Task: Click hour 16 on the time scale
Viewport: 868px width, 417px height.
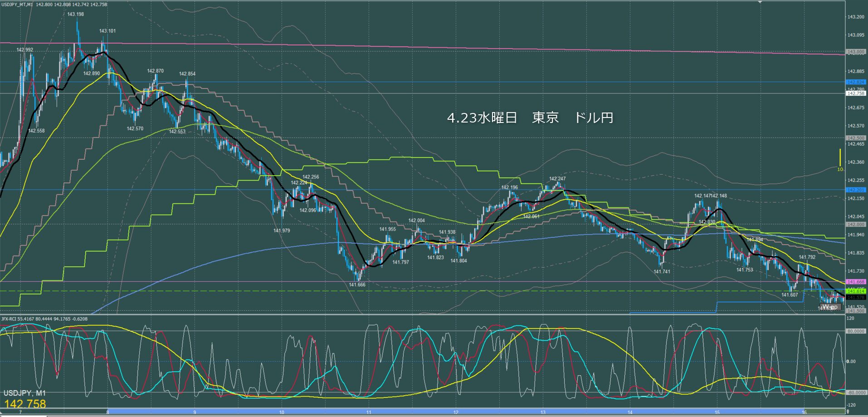Action: [x=804, y=412]
